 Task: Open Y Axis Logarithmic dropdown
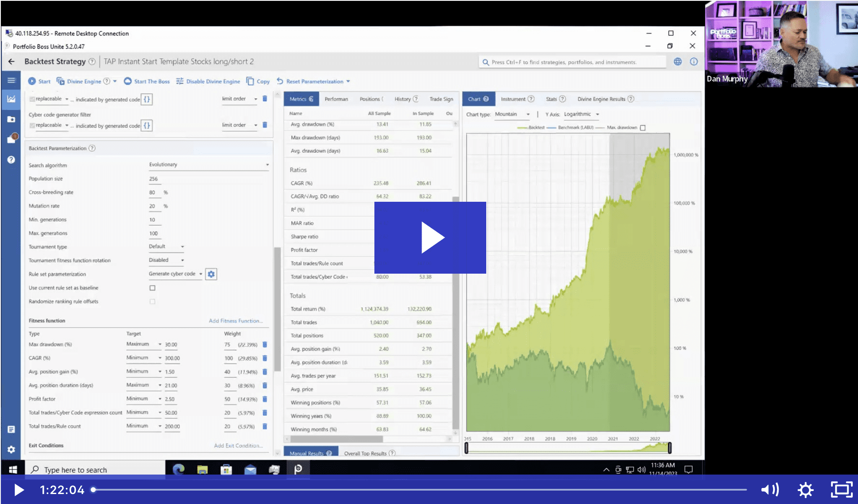[582, 114]
